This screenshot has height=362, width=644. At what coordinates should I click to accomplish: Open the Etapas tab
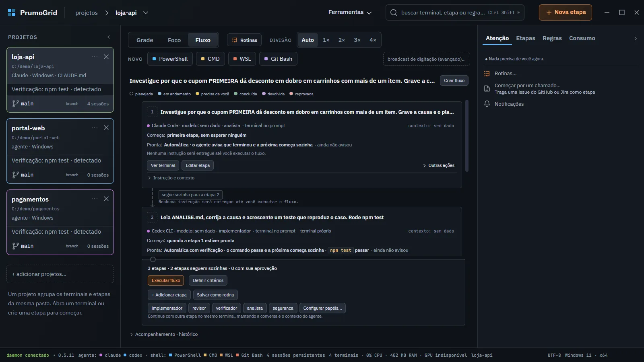tap(525, 38)
